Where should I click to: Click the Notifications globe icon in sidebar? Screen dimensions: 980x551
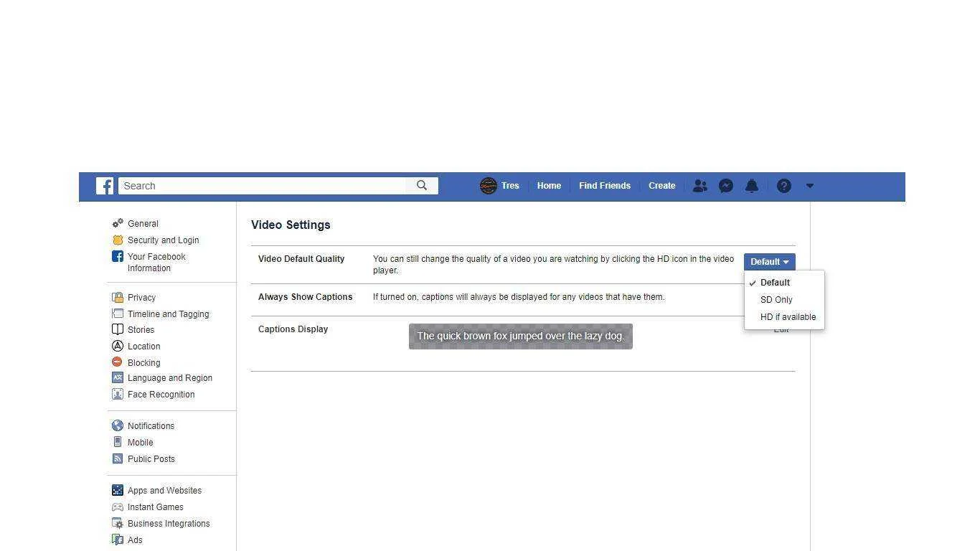point(118,425)
